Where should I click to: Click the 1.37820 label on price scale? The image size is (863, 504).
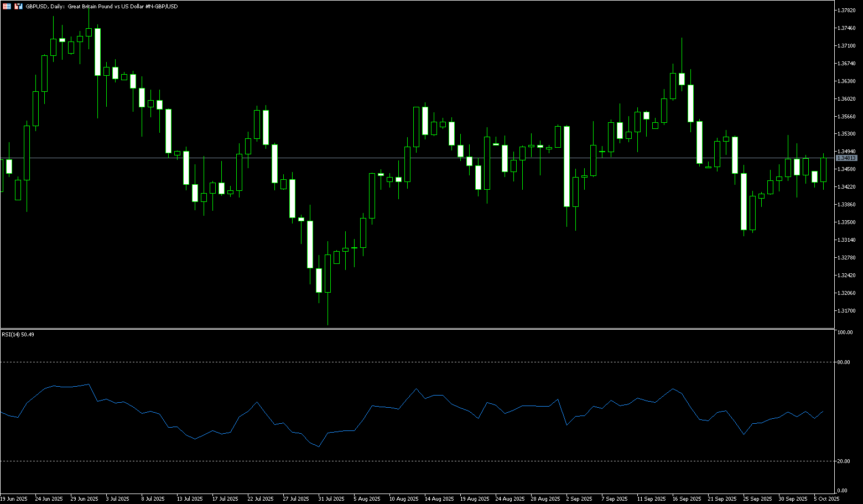point(846,11)
